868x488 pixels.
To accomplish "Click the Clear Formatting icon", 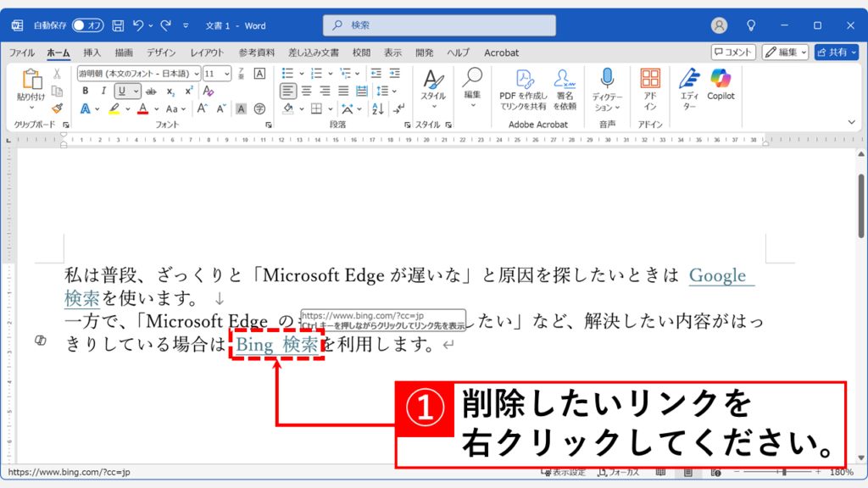I will 209,91.
